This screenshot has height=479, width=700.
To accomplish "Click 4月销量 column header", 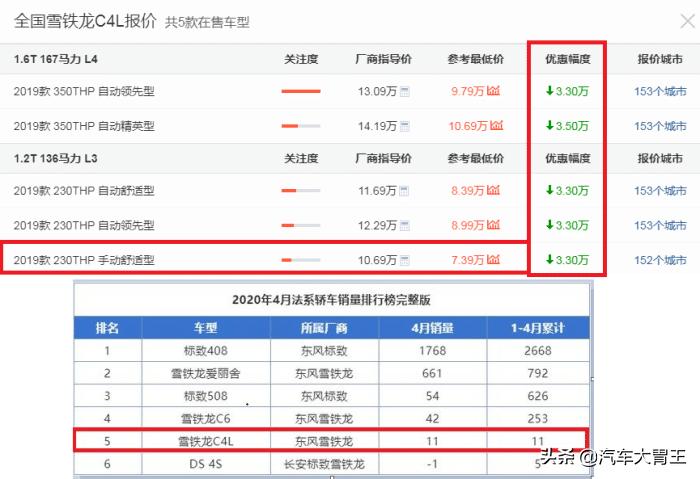I will (x=432, y=328).
